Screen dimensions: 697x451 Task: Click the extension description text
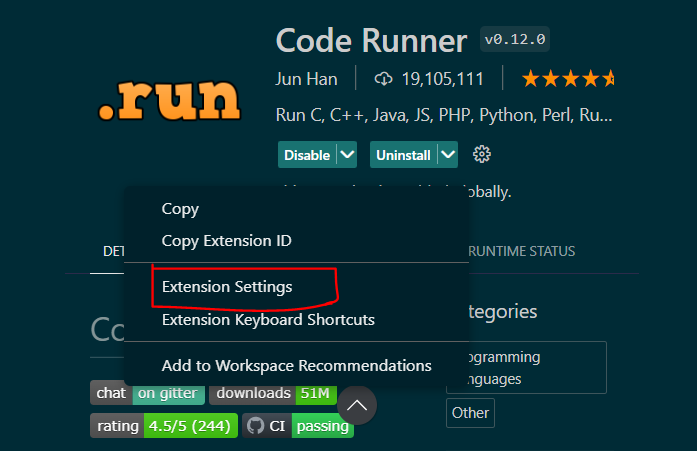444,115
